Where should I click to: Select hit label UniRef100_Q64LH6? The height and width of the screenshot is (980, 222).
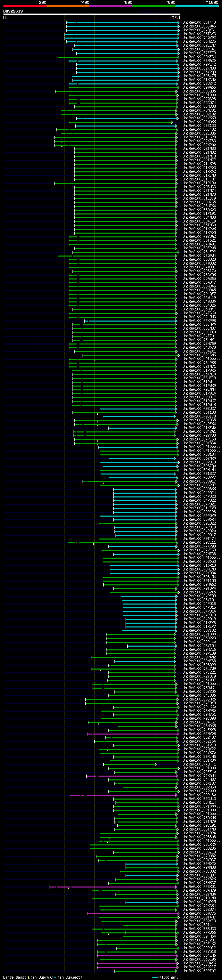199,955
